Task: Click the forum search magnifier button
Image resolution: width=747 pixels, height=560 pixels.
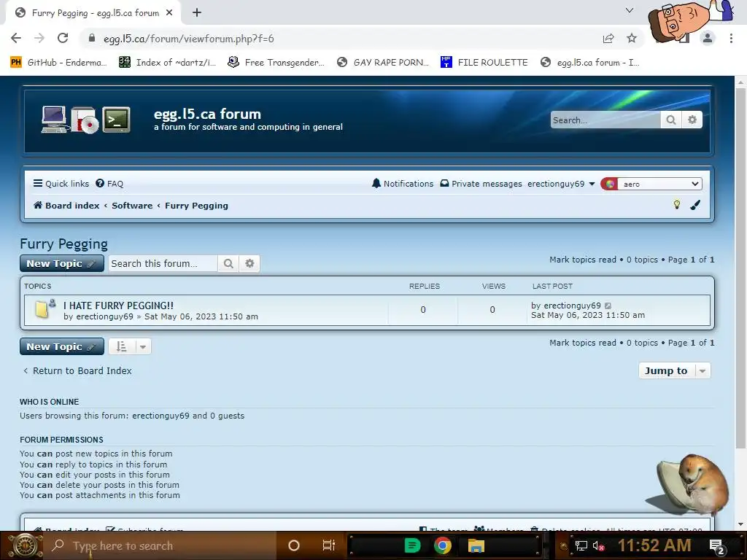Action: pos(228,263)
